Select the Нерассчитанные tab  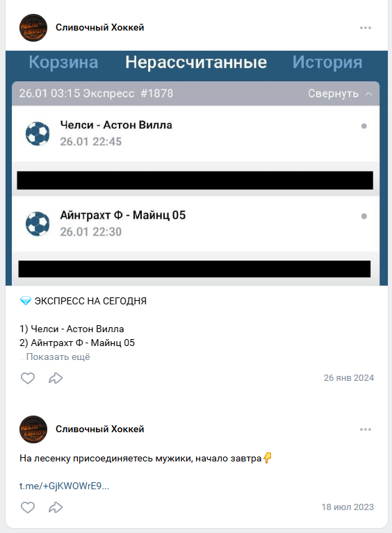196,63
